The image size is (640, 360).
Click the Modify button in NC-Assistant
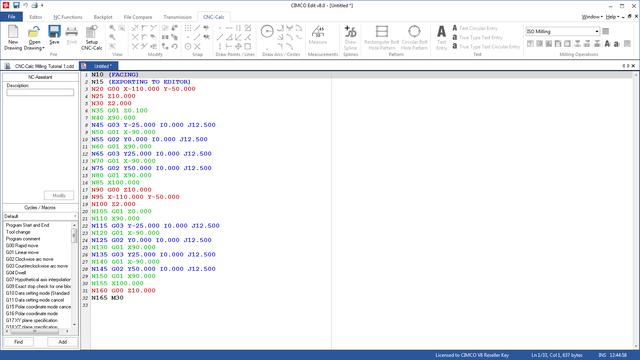(59, 196)
